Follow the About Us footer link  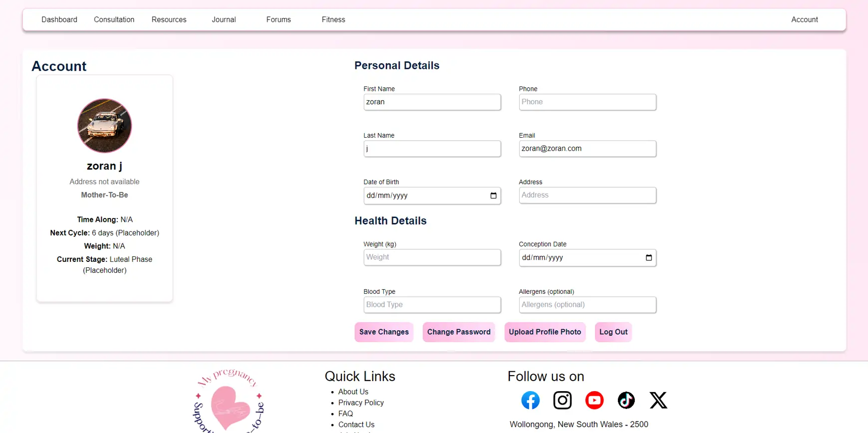click(353, 392)
